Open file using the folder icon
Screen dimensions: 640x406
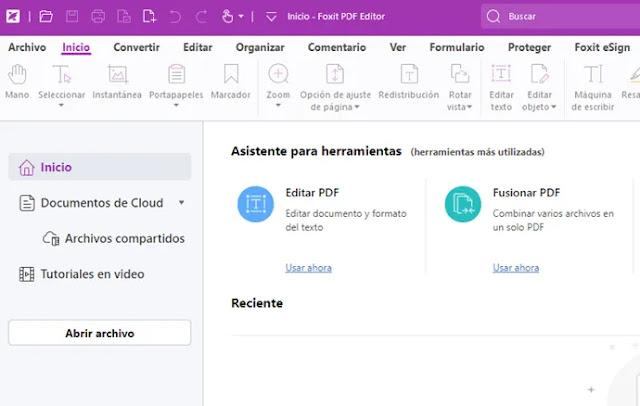pyautogui.click(x=46, y=16)
